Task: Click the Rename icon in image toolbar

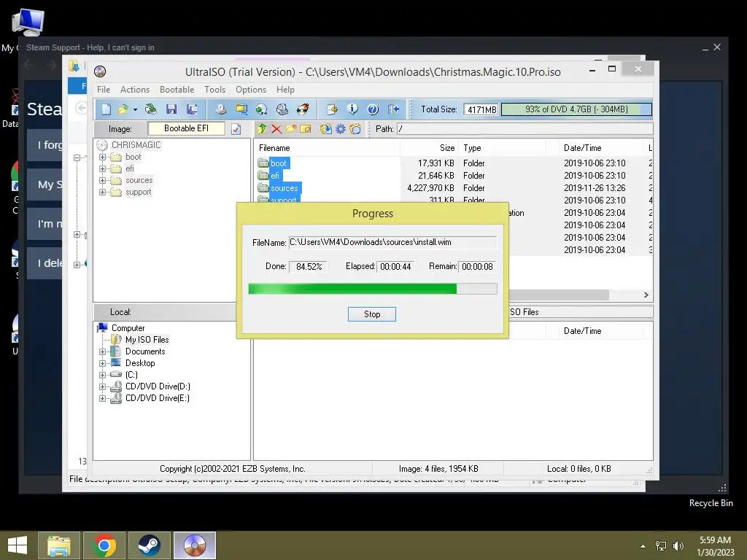Action: [x=306, y=128]
